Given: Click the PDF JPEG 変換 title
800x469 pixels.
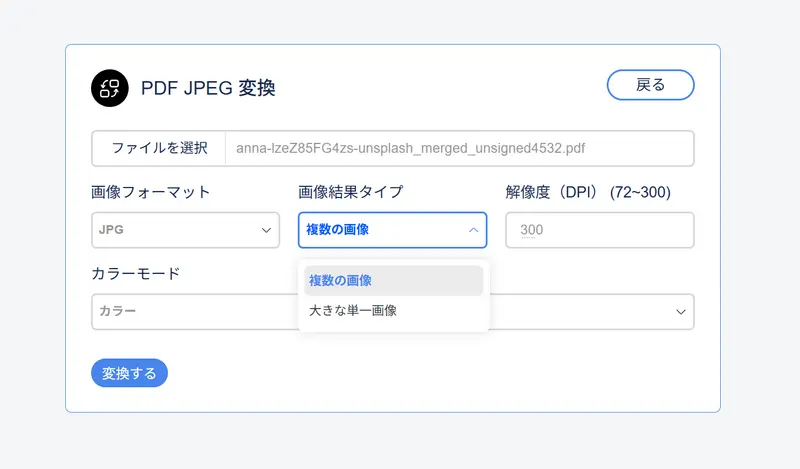Looking at the screenshot, I should (x=208, y=88).
